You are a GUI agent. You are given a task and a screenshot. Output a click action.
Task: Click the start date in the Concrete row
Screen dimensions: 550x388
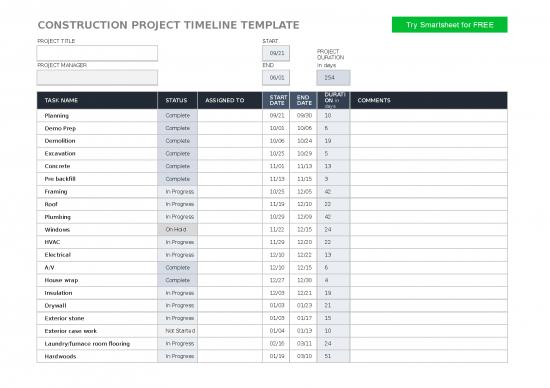(276, 166)
